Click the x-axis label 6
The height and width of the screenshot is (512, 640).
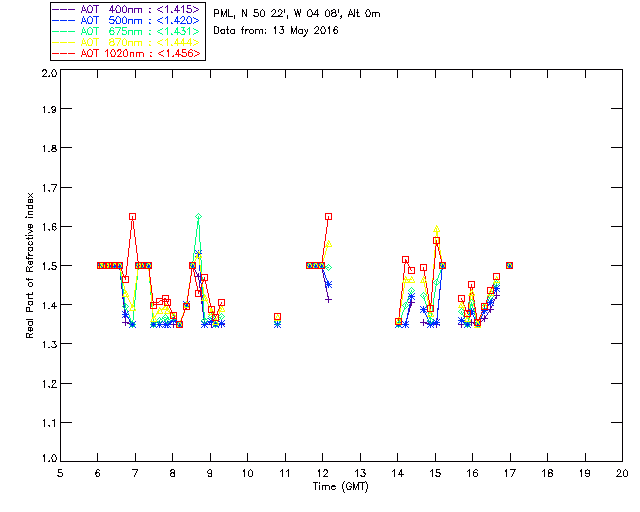pos(98,473)
